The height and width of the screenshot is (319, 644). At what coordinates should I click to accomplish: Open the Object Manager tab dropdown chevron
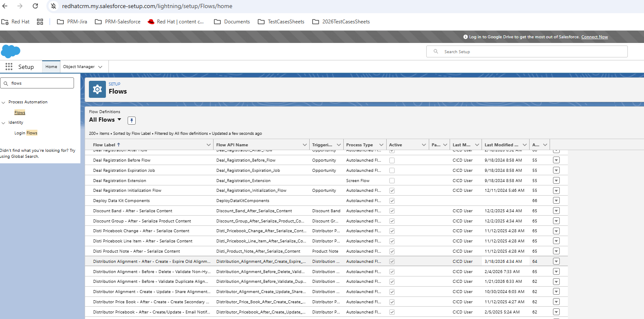click(x=100, y=67)
